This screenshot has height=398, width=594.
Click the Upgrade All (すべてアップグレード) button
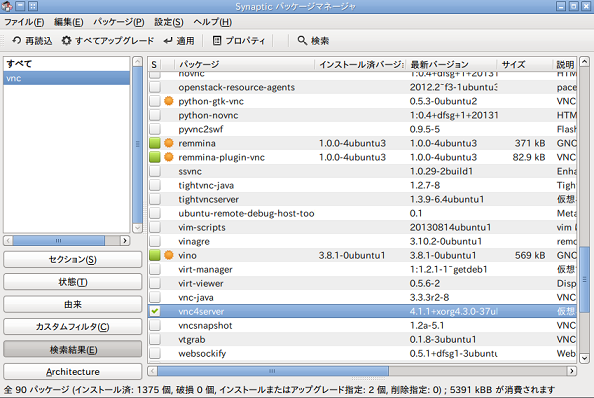tap(108, 41)
